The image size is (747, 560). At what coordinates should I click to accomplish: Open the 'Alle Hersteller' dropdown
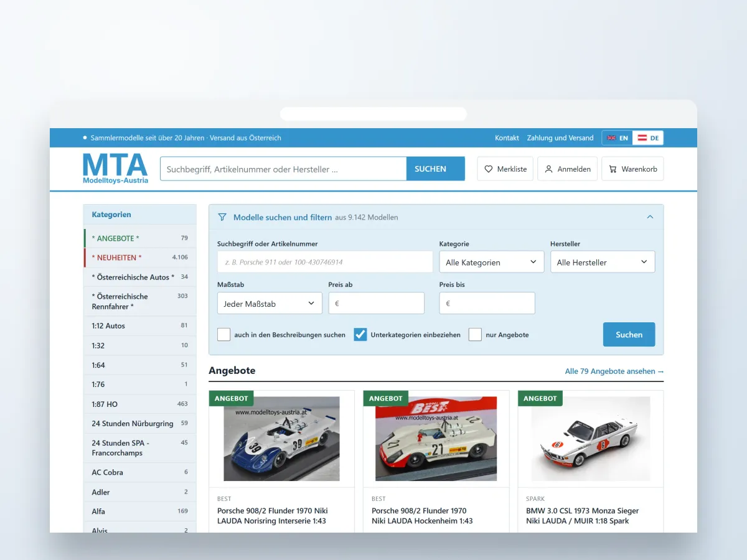coord(603,262)
